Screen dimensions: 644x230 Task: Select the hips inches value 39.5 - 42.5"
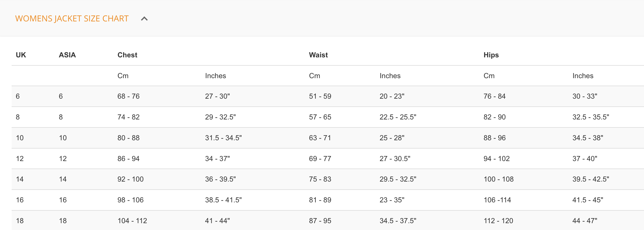tap(591, 179)
